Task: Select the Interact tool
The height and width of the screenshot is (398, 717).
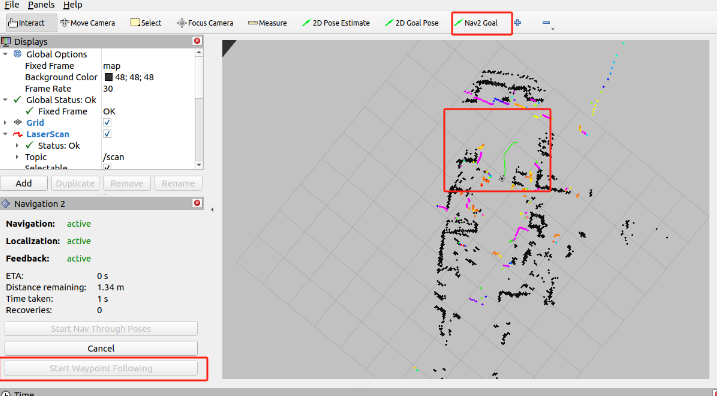Action: 27,23
